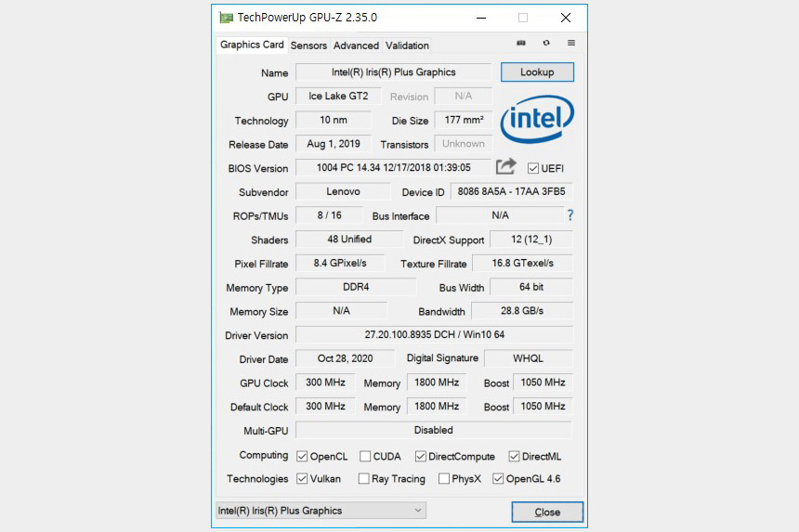Image resolution: width=799 pixels, height=532 pixels.
Task: Click the Device ID field 8086 8A5A - 17AA 3FB5
Action: (512, 191)
